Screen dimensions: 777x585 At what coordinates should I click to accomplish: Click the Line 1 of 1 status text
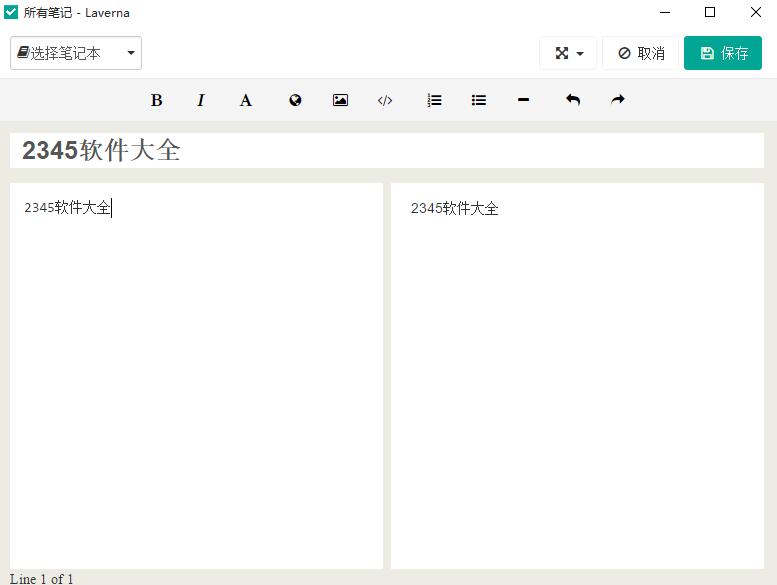coord(42,579)
